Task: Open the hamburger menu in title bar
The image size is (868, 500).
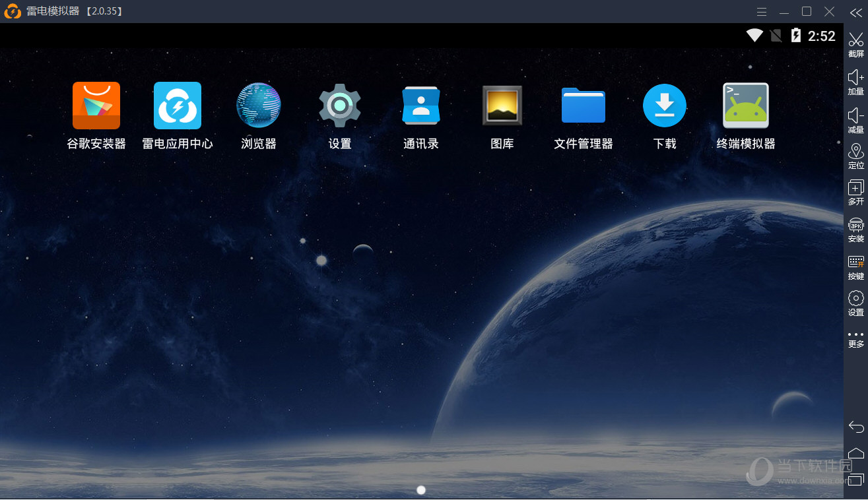Action: click(762, 12)
